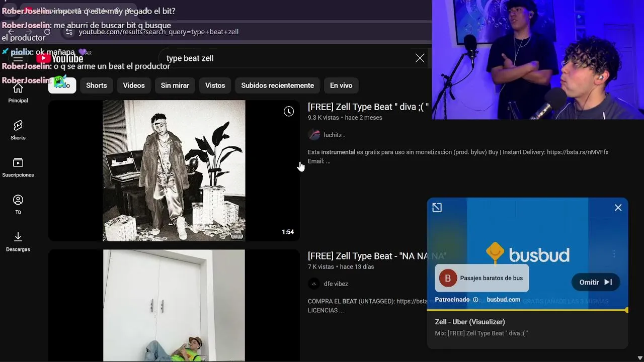Play the NA NA NA beat thumbnail
The image size is (644, 362).
[x=174, y=305]
